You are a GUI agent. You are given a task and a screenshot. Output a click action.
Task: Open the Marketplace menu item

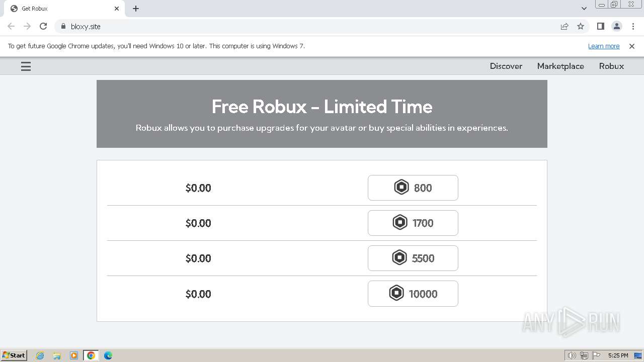(560, 66)
